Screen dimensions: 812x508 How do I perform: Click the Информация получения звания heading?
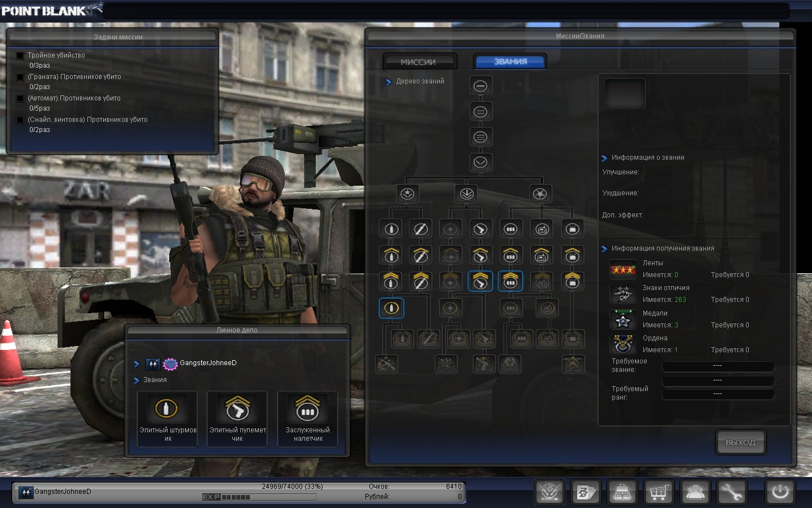click(x=663, y=248)
